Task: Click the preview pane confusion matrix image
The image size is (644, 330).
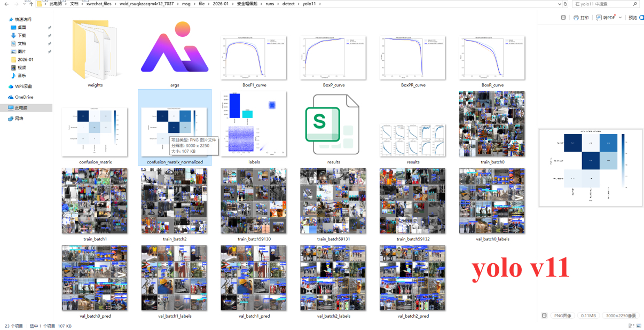Action: coord(590,167)
